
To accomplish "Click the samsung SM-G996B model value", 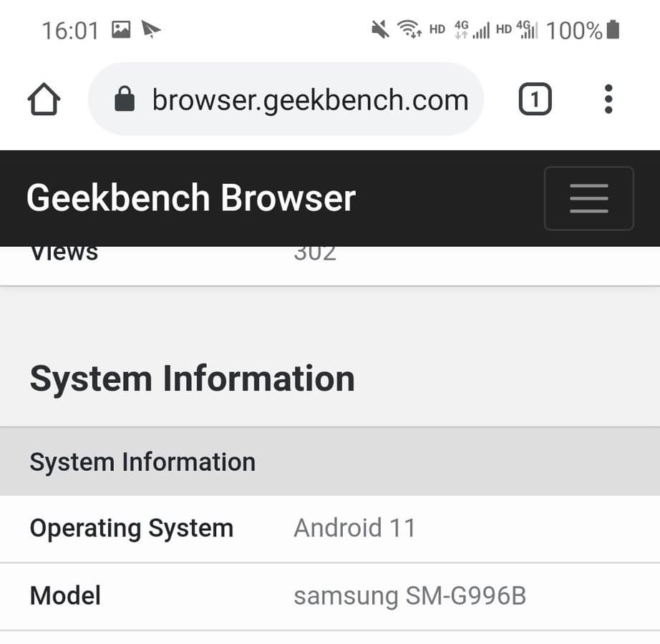I will point(409,595).
